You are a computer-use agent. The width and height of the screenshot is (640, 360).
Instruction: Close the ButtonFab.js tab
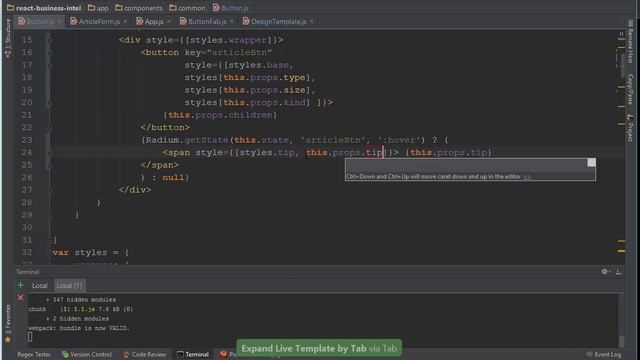(231, 21)
